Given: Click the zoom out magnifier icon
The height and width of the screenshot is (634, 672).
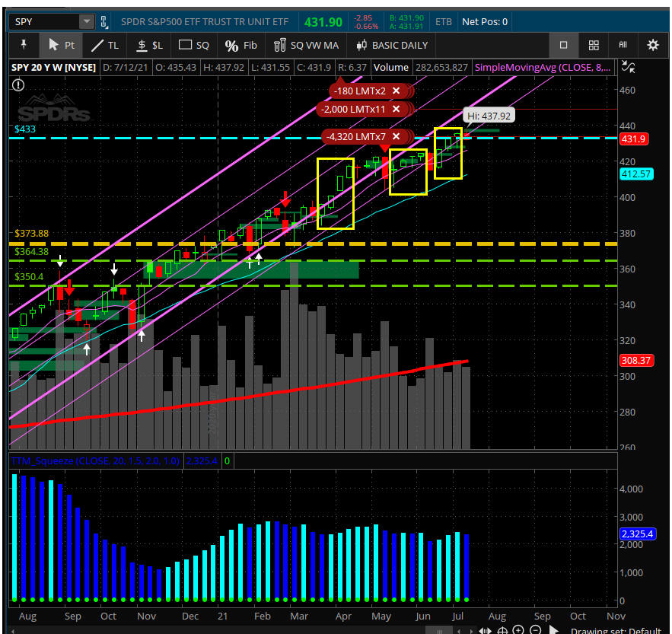Looking at the screenshot, I should 535,630.
